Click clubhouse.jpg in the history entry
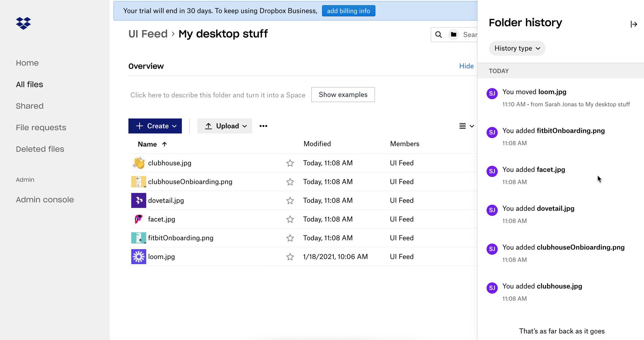Viewport: 644px width, 340px height. coord(559,286)
